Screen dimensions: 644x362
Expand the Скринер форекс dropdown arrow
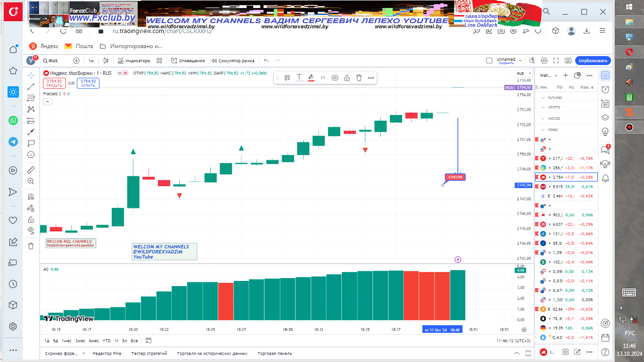click(83, 353)
